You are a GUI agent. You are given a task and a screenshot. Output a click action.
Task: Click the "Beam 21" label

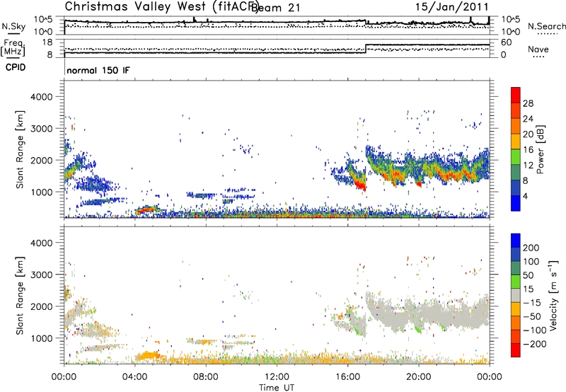(276, 8)
